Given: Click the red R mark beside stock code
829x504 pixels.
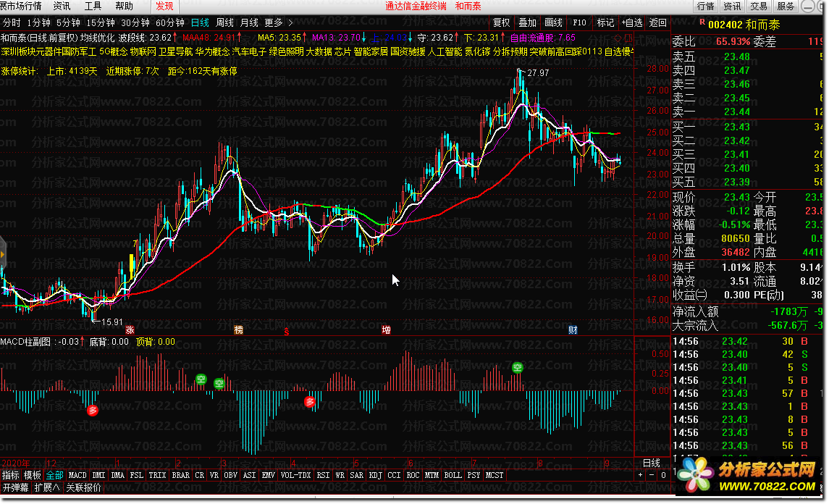Looking at the screenshot, I should [702, 22].
